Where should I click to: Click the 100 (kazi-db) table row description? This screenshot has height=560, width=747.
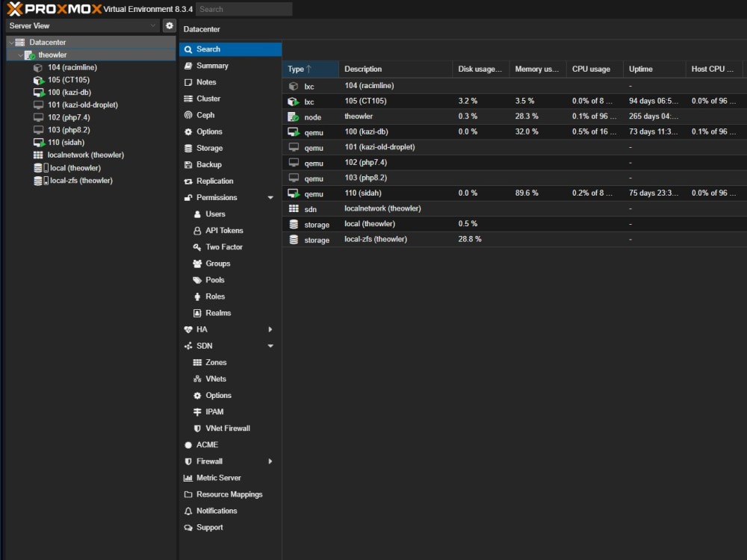366,132
